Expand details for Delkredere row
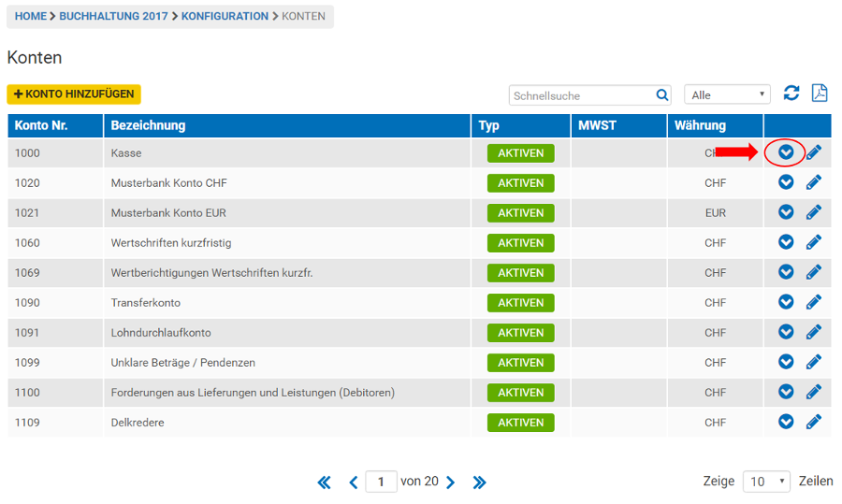Viewport: 842px width, 504px height. click(x=786, y=422)
